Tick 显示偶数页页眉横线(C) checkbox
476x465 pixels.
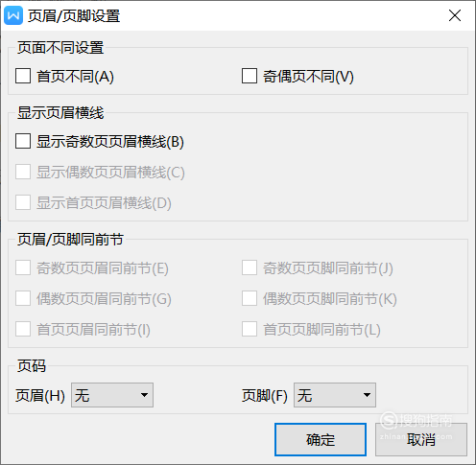(23, 172)
